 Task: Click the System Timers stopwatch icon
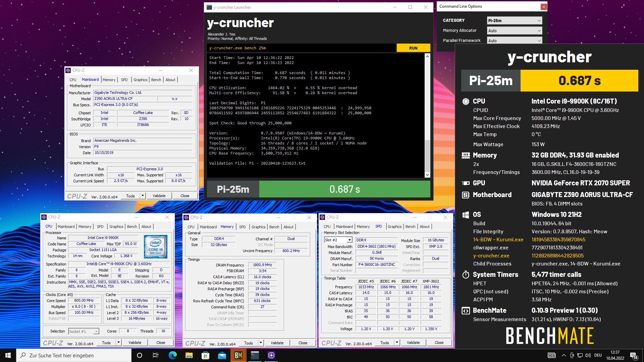(466, 275)
